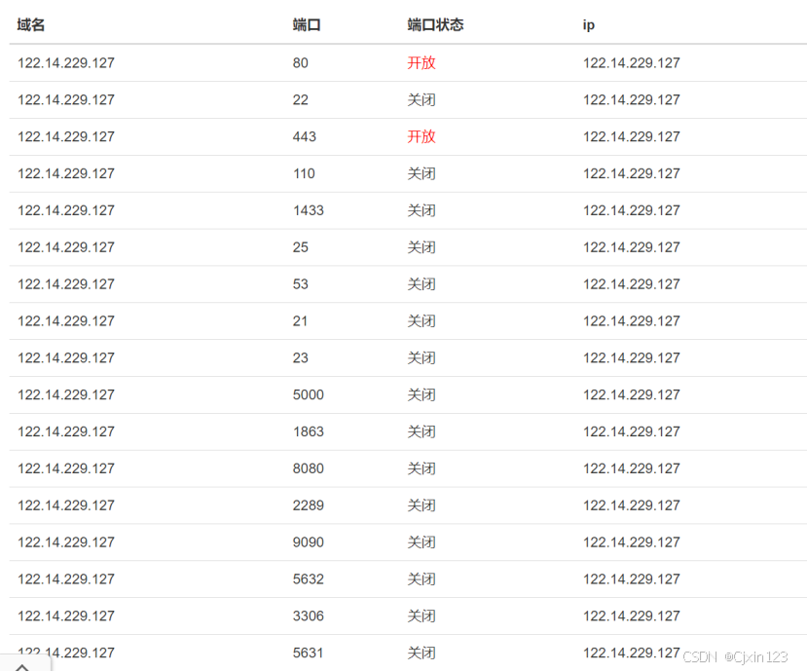Viewport: 807px width, 672px height.
Task: Select the port 5632 cell
Action: [x=309, y=579]
